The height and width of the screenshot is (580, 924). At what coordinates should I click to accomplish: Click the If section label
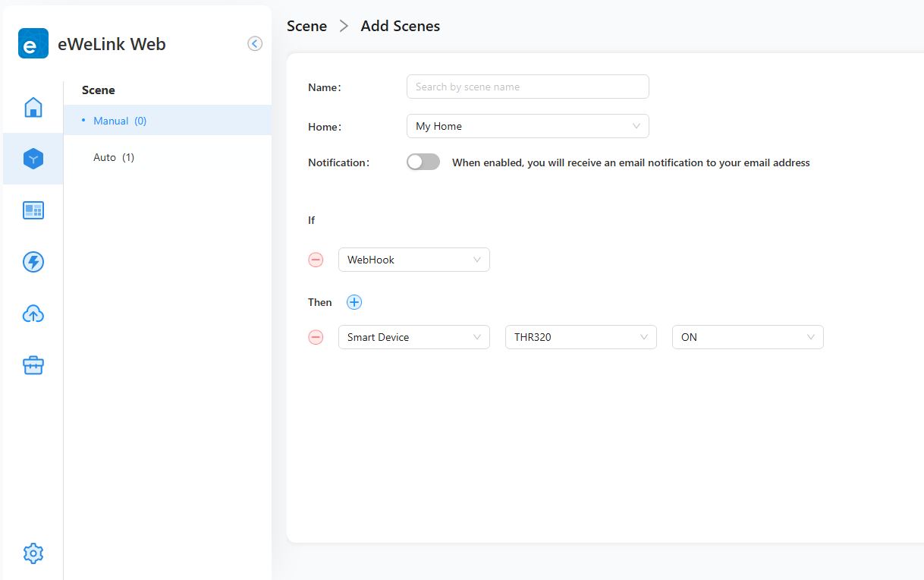311,220
